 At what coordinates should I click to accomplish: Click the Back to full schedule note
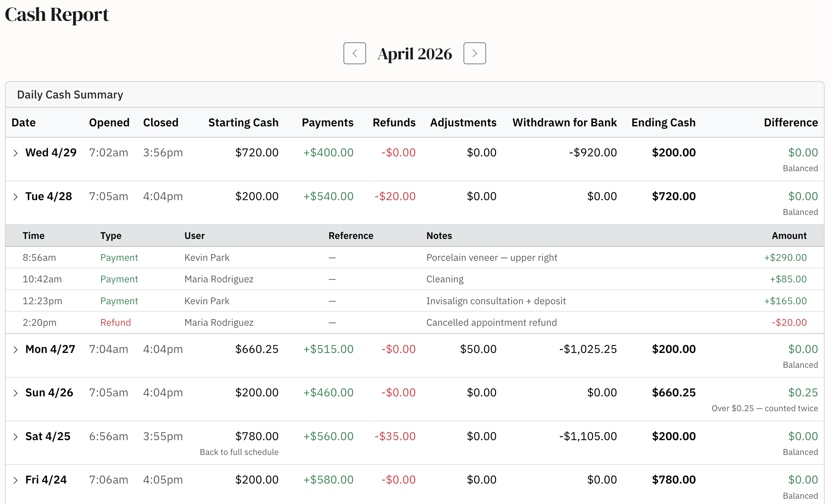[239, 452]
